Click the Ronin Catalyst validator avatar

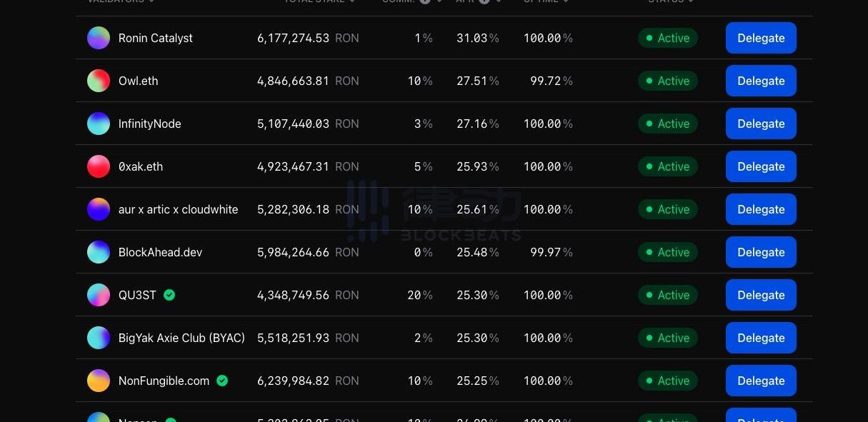pyautogui.click(x=99, y=38)
